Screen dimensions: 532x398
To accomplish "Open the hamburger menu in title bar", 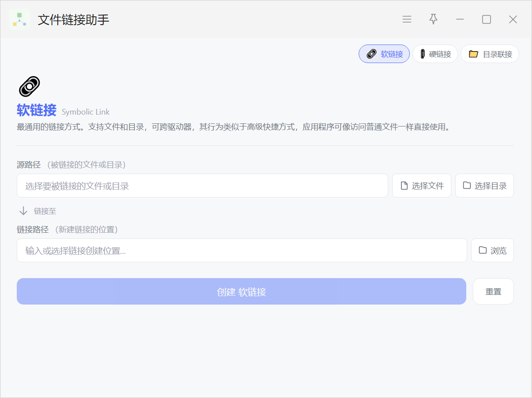I will [407, 19].
